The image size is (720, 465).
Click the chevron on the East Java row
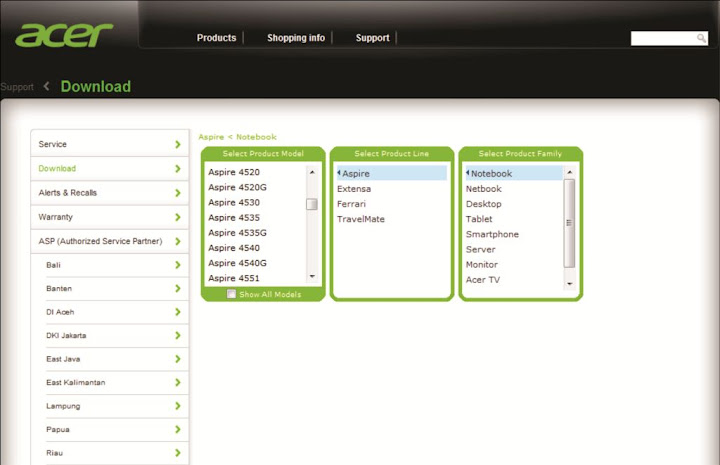[178, 359]
